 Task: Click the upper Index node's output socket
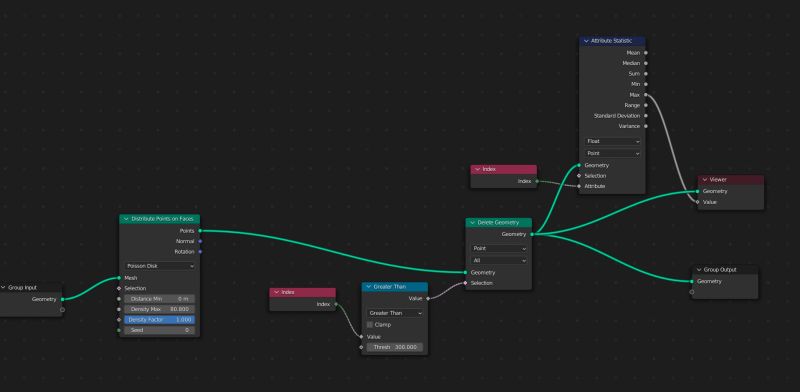tap(537, 181)
